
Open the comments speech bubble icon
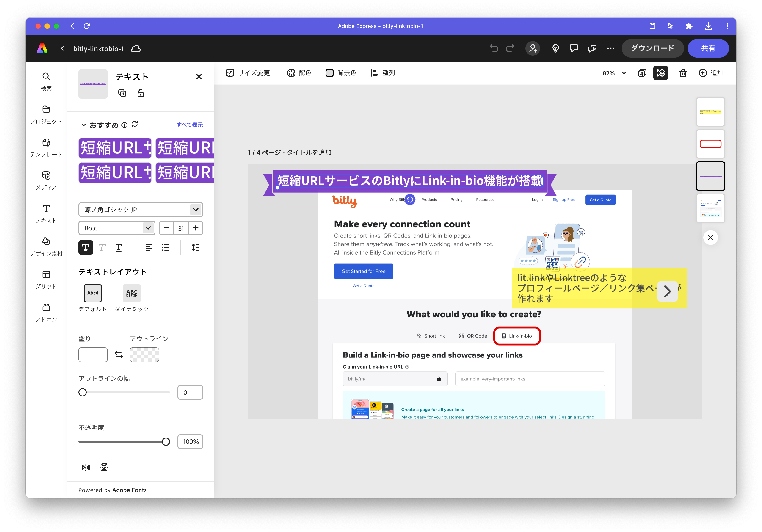pyautogui.click(x=574, y=48)
